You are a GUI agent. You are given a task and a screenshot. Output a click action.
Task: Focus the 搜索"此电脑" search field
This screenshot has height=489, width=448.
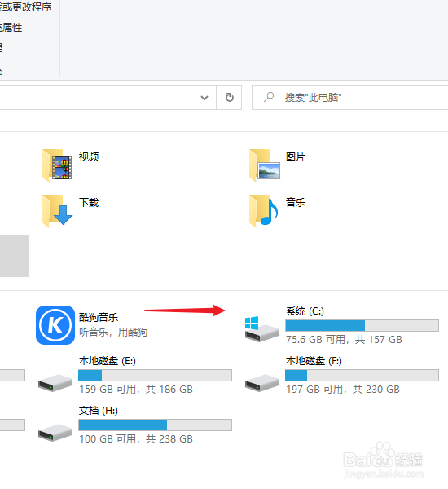pos(350,98)
